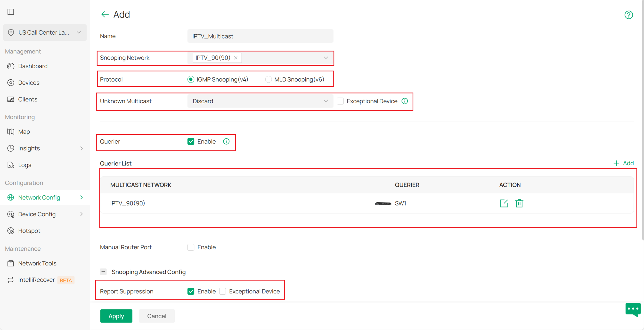
Task: Delete the IPTV_90 querier entry
Action: [x=519, y=203]
